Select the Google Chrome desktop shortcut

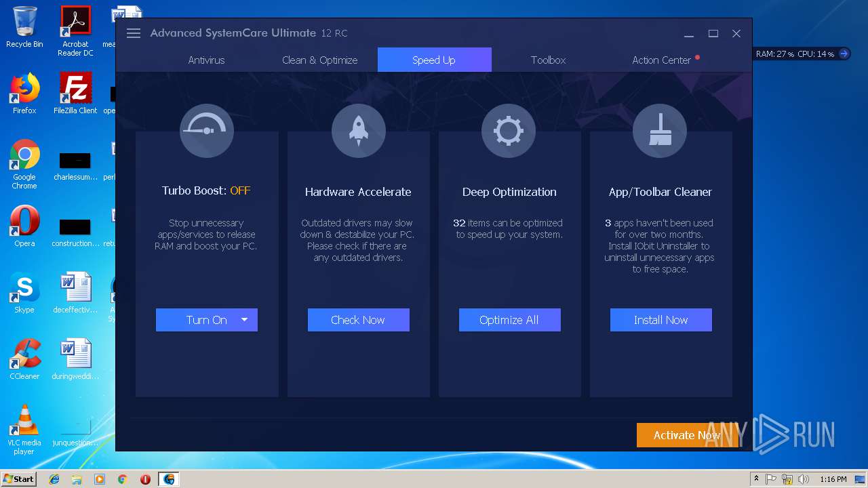(x=24, y=165)
